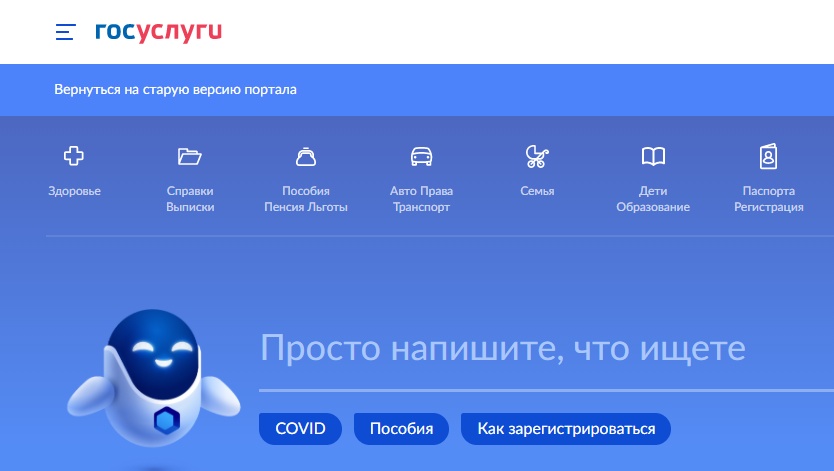
Task: Open the Здоровье category text label
Action: coord(74,191)
